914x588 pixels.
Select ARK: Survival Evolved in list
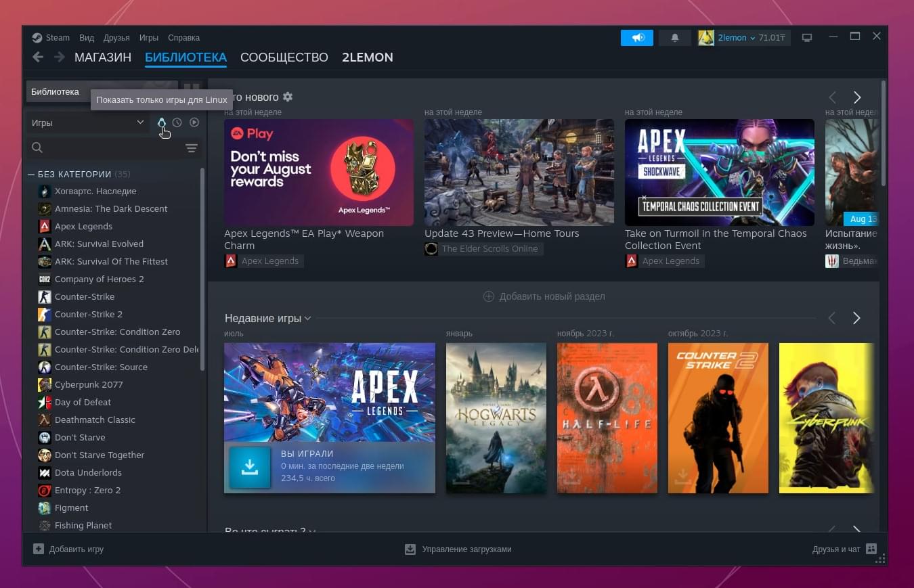(x=99, y=244)
